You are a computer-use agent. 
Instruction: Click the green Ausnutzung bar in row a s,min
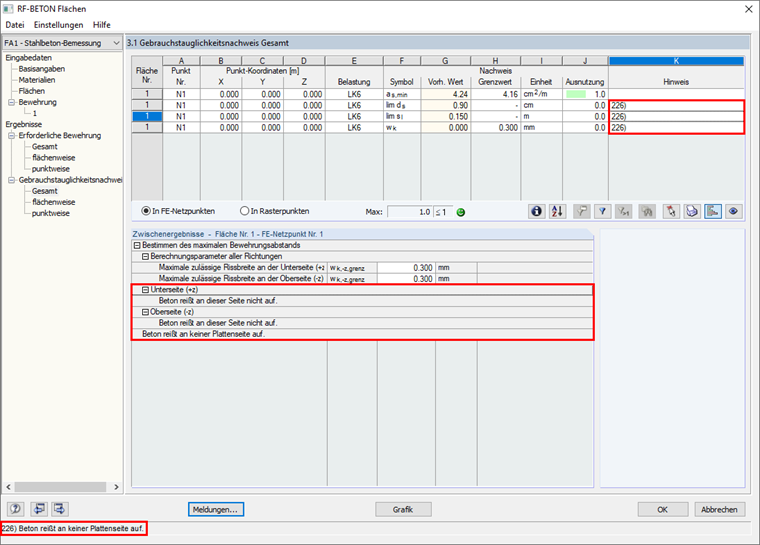tap(576, 94)
